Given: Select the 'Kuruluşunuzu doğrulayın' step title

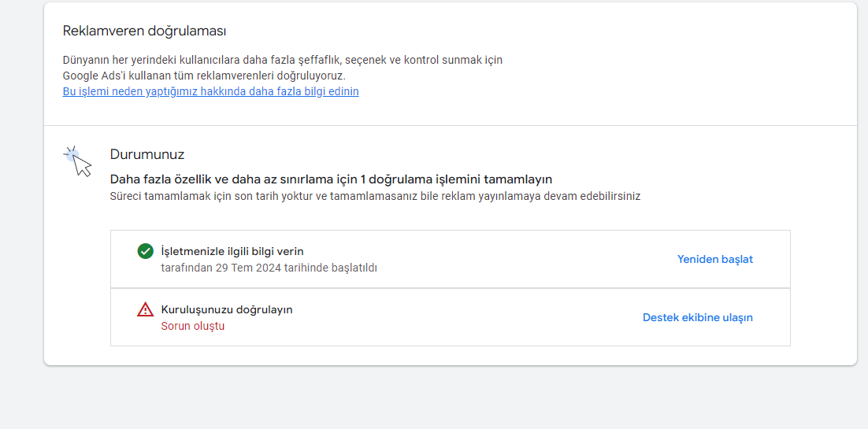Looking at the screenshot, I should 227,309.
